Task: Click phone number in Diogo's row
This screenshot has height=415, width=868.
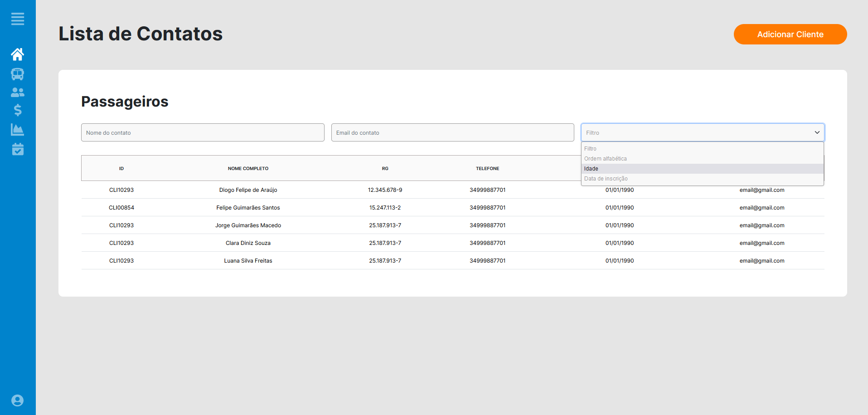Action: (487, 190)
